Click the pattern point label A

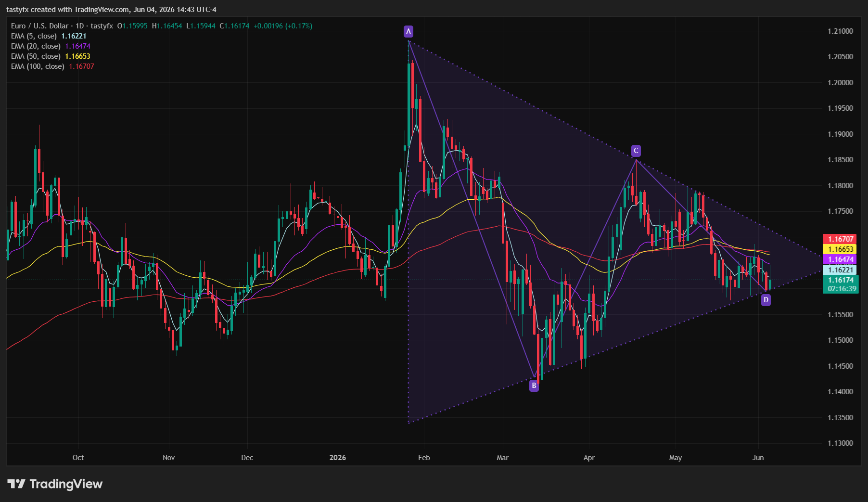408,32
